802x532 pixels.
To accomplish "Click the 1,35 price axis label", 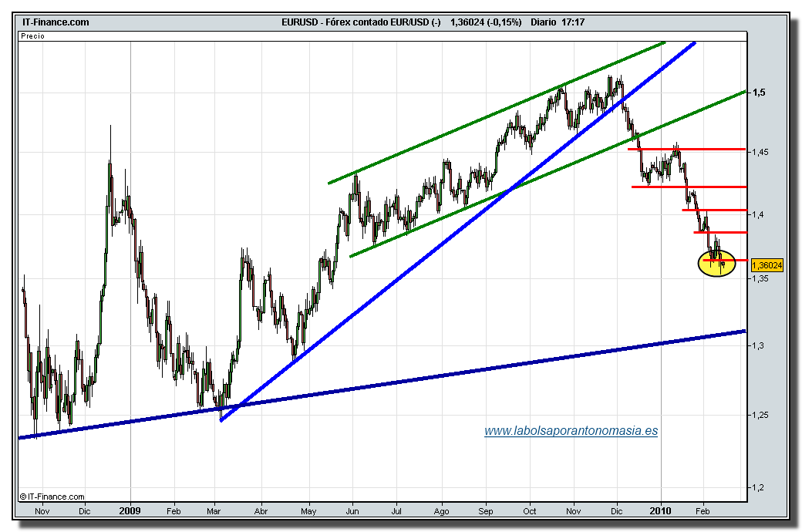I will tap(760, 279).
